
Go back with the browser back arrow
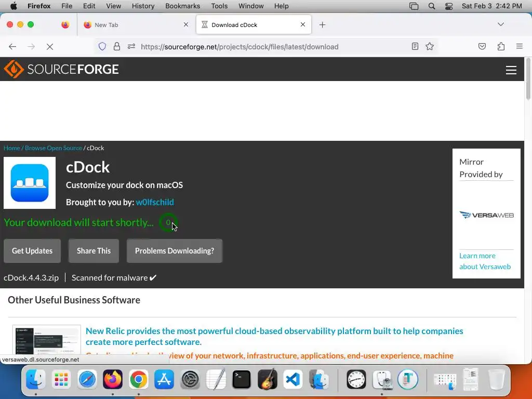point(12,46)
